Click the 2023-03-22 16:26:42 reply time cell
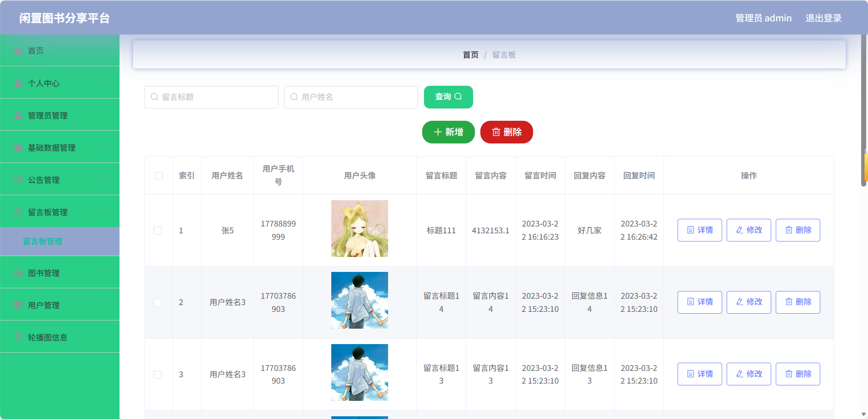The height and width of the screenshot is (419, 868). click(x=639, y=230)
